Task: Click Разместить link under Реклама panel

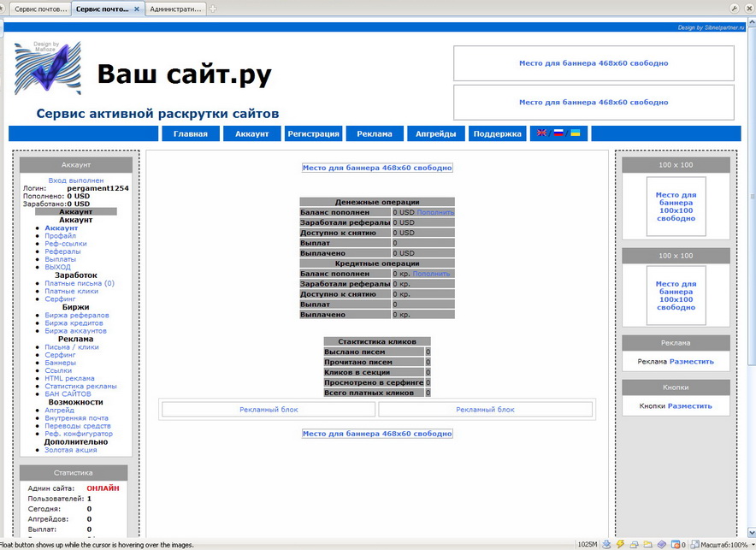Action: click(691, 362)
